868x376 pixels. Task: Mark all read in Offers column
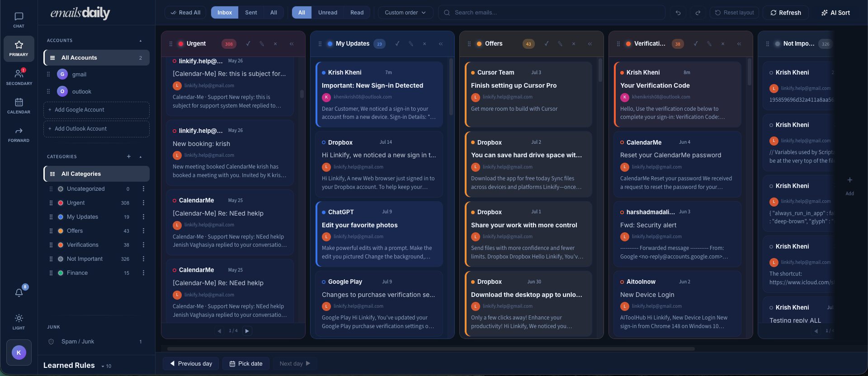tap(547, 44)
